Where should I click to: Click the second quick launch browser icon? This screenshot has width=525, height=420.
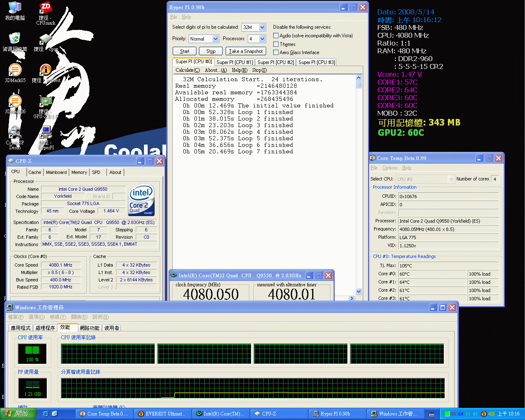(55, 414)
